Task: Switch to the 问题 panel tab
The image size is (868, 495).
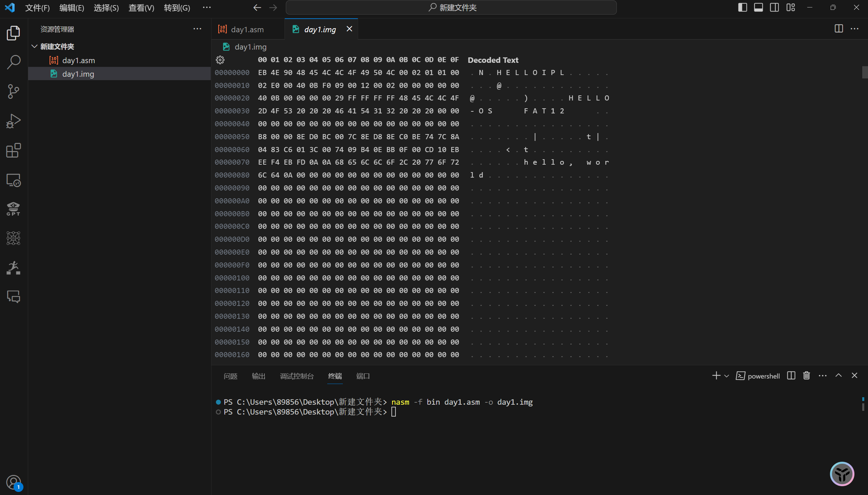Action: point(230,376)
